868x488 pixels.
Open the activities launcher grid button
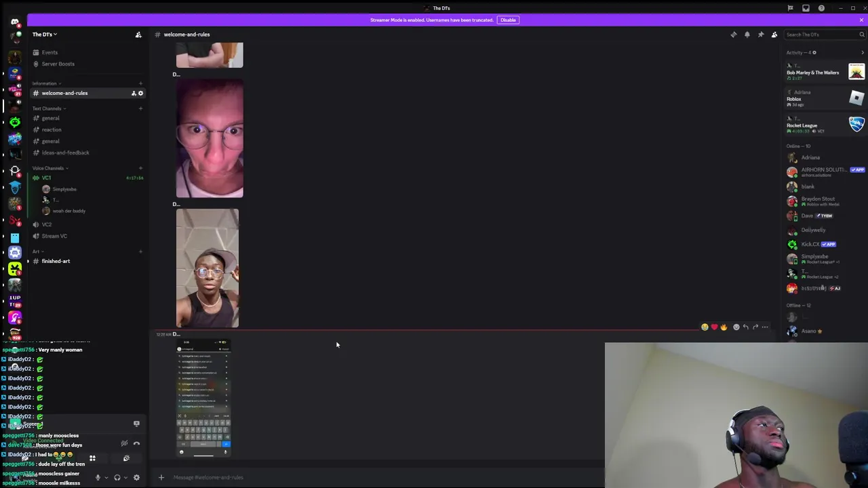click(x=92, y=458)
